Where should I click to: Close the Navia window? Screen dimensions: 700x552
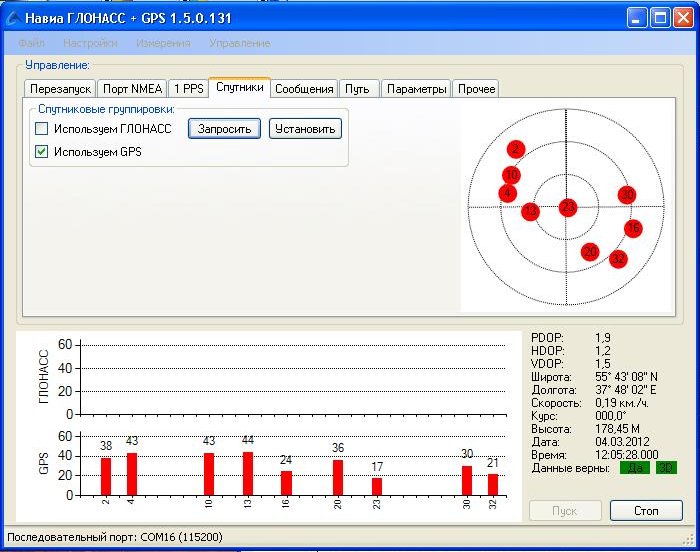point(683,18)
